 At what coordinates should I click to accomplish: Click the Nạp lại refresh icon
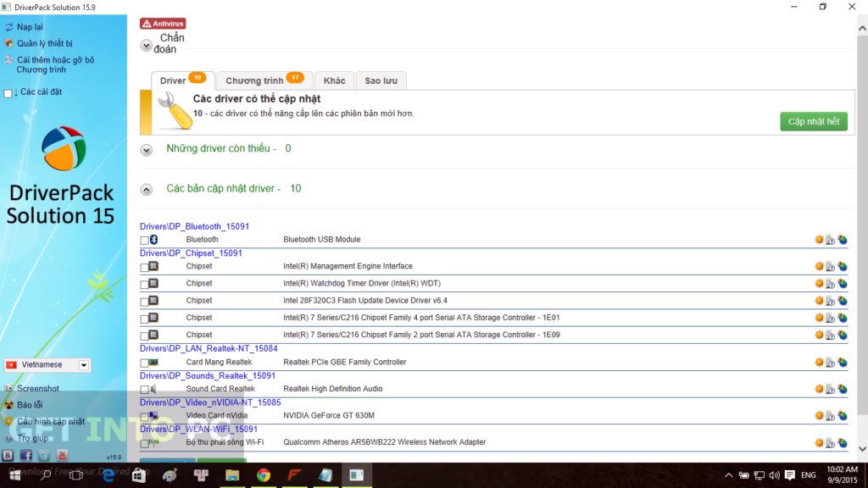coord(8,26)
